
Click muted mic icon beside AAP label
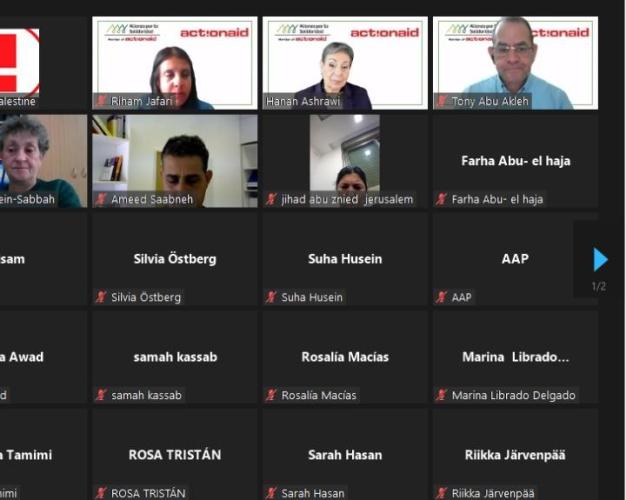(442, 297)
